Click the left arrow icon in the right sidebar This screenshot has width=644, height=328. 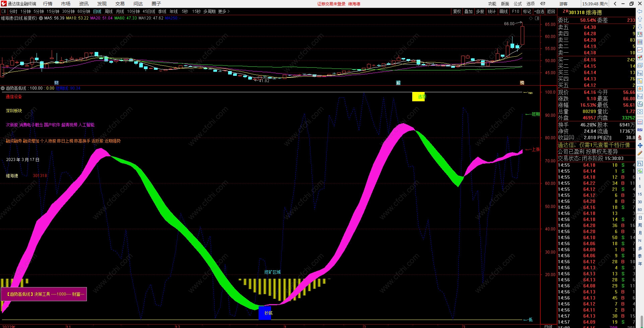[640, 12]
